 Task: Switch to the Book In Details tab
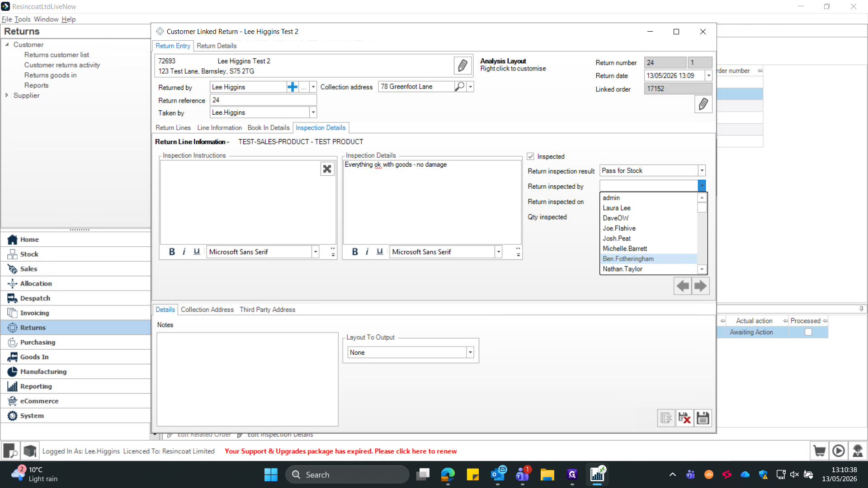tap(269, 128)
